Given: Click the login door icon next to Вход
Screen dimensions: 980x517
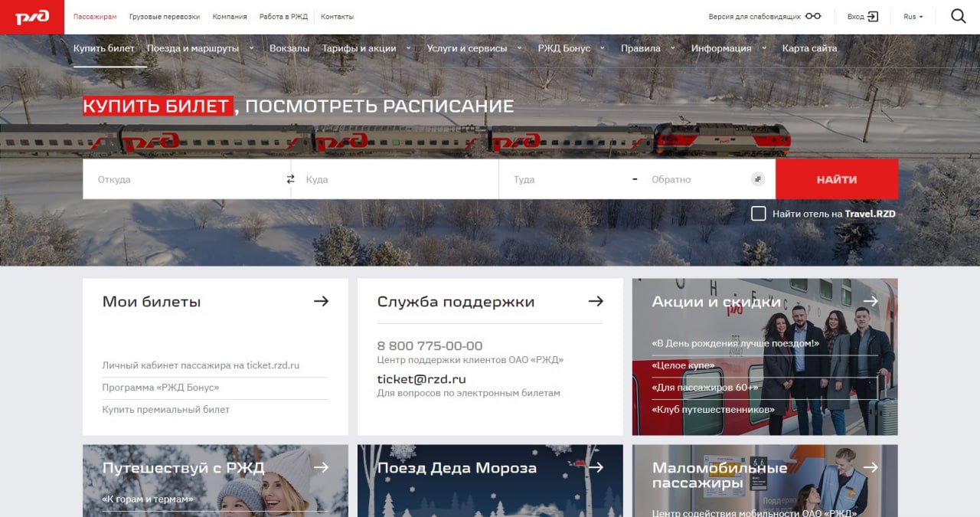Looking at the screenshot, I should pyautogui.click(x=873, y=17).
